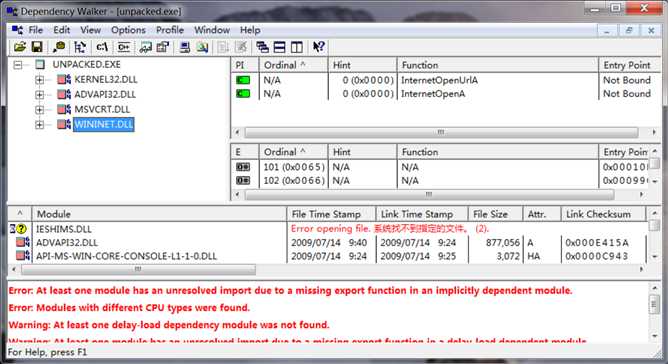
Task: Open the Profile menu
Action: pyautogui.click(x=170, y=30)
